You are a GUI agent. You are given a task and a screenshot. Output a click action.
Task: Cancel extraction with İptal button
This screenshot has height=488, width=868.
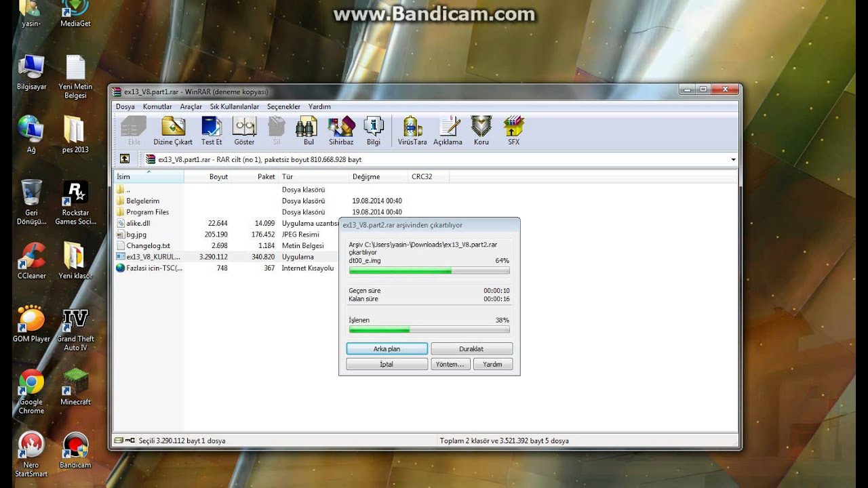tap(387, 364)
